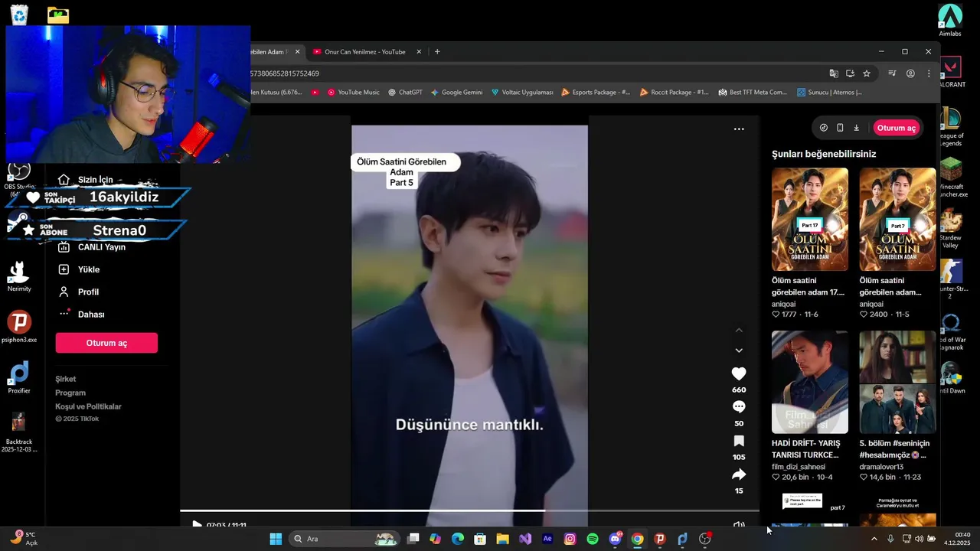980x551 pixels.
Task: Close the Onur Can Yenilmez YouTube tab
Action: [x=419, y=51]
